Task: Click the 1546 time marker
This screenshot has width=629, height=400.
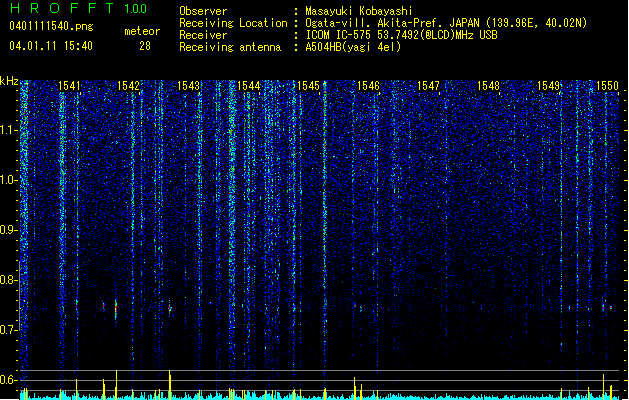Action: point(368,86)
